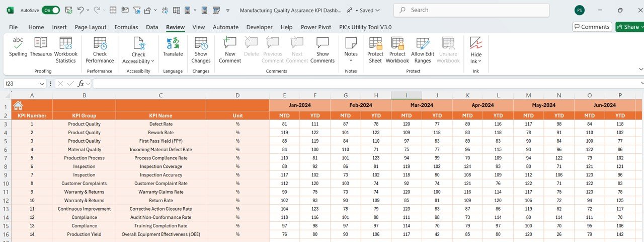The image size is (644, 242).
Task: Select column C header
Action: (x=160, y=95)
